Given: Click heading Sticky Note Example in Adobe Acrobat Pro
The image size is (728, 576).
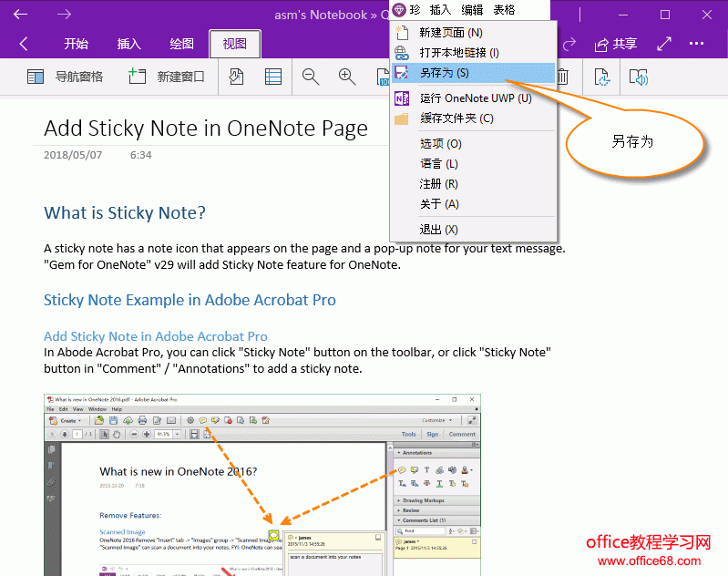Looking at the screenshot, I should [x=190, y=300].
